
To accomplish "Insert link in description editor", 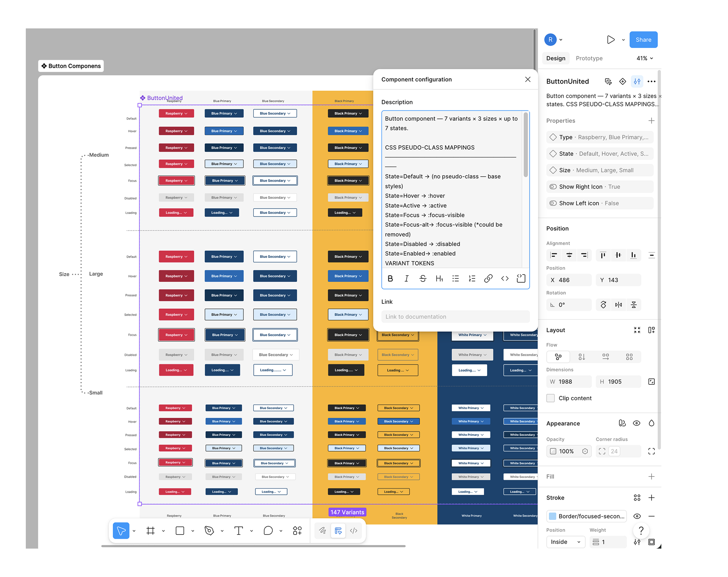I will [x=488, y=278].
